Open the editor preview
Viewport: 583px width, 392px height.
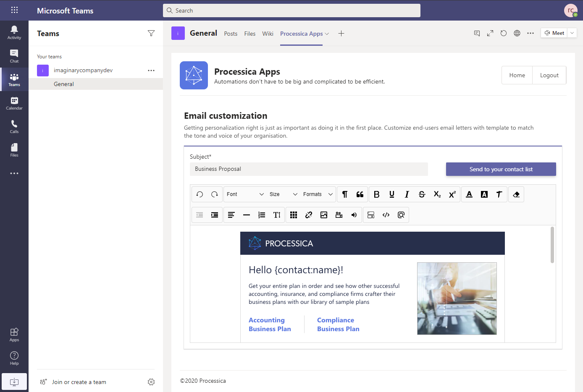tap(401, 215)
